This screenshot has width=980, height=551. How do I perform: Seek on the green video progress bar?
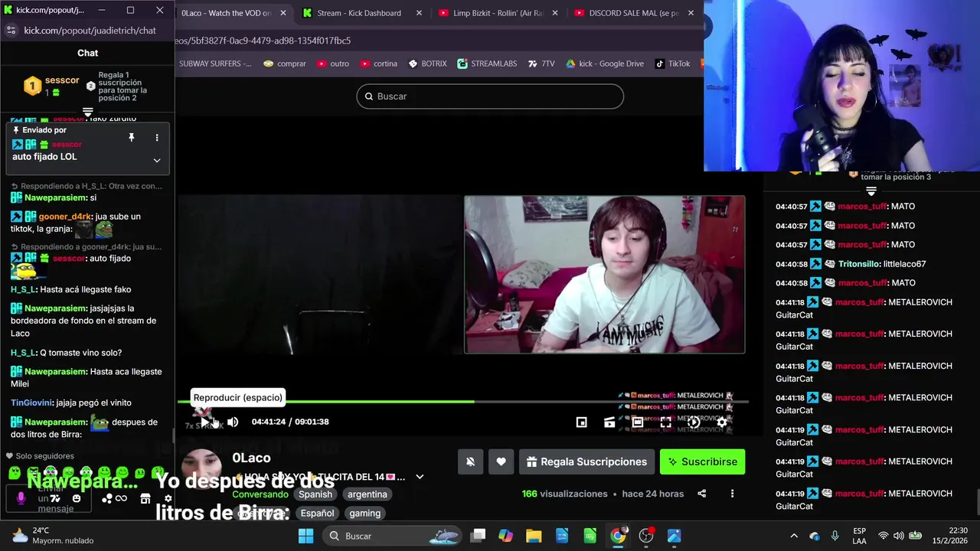click(x=462, y=401)
